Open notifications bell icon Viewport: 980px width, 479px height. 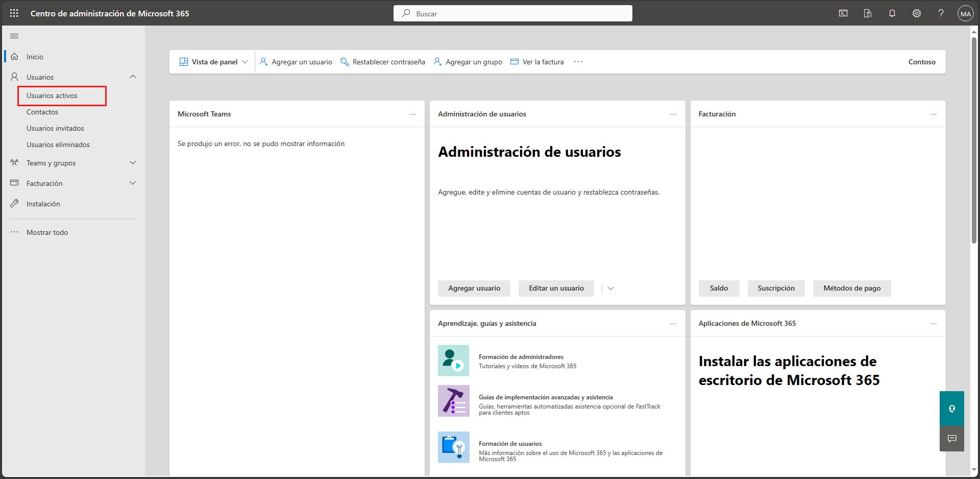tap(892, 13)
